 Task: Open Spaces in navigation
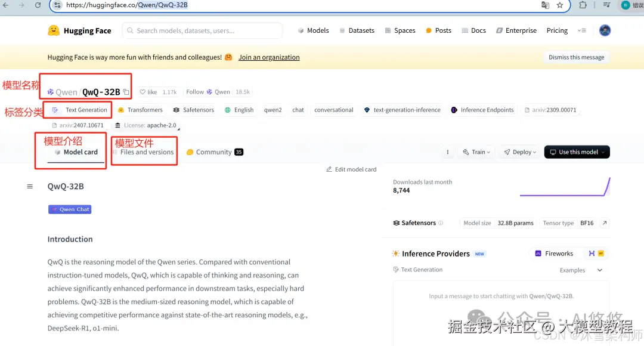pos(400,30)
